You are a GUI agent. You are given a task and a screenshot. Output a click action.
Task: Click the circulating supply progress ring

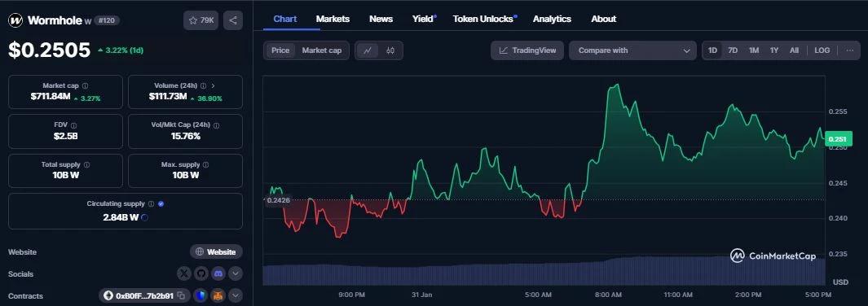pyautogui.click(x=144, y=217)
